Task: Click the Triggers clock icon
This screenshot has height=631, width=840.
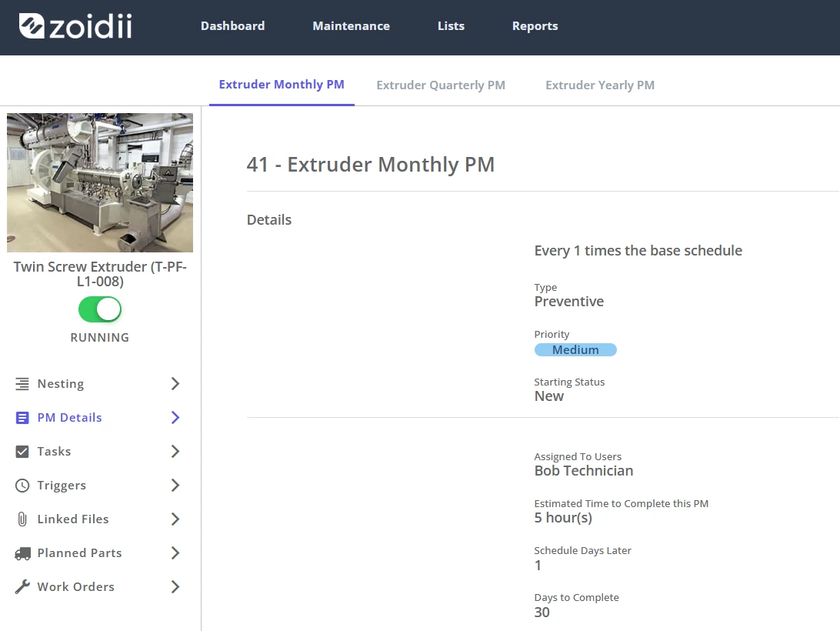Action: click(22, 486)
